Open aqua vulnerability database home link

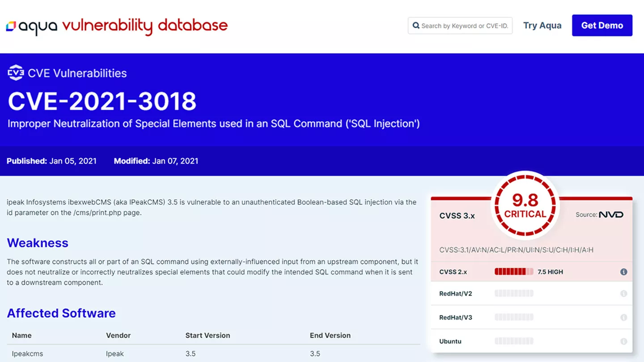[117, 26]
